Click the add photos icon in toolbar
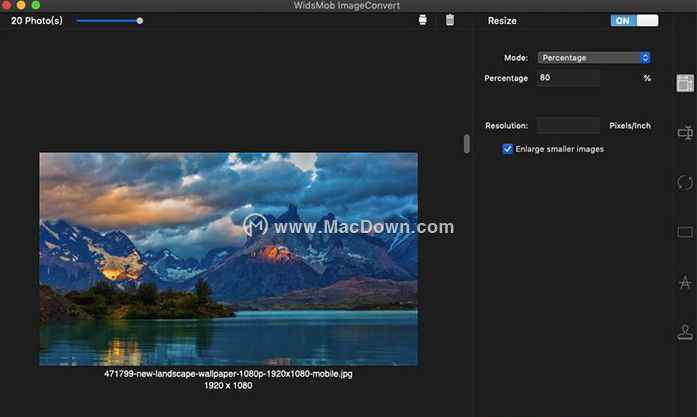 coord(423,20)
